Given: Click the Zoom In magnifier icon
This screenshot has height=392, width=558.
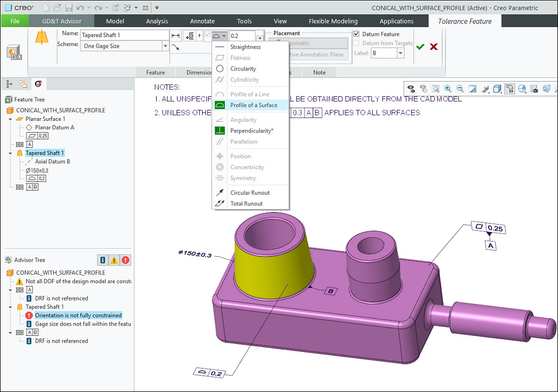Looking at the screenshot, I should tap(447, 89).
